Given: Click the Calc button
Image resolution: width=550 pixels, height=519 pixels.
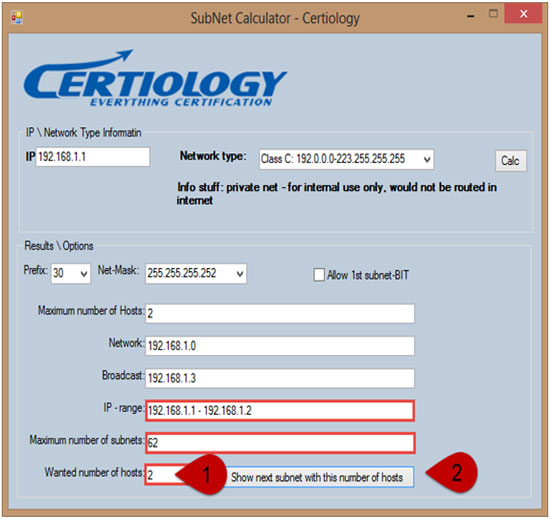Looking at the screenshot, I should (510, 161).
